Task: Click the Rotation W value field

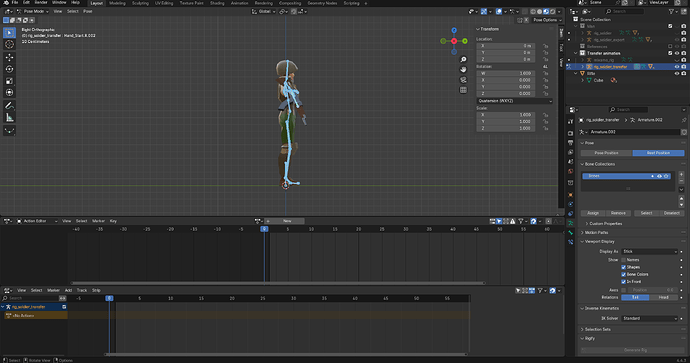Action: [506, 73]
